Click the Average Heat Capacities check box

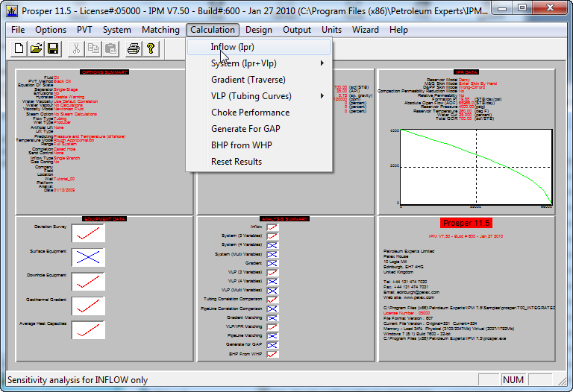89,330
